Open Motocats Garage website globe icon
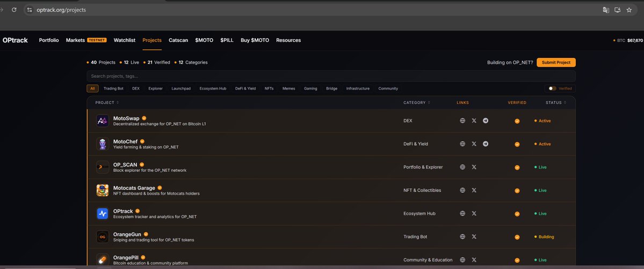 tap(462, 190)
